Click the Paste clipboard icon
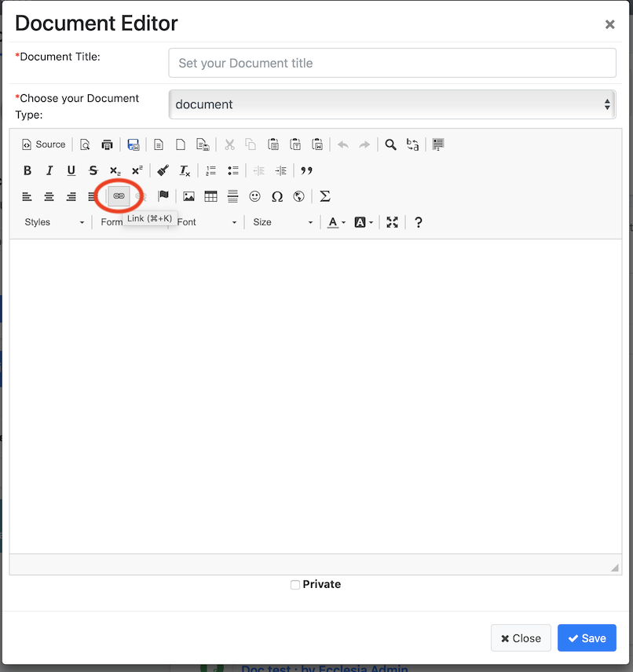 (273, 144)
